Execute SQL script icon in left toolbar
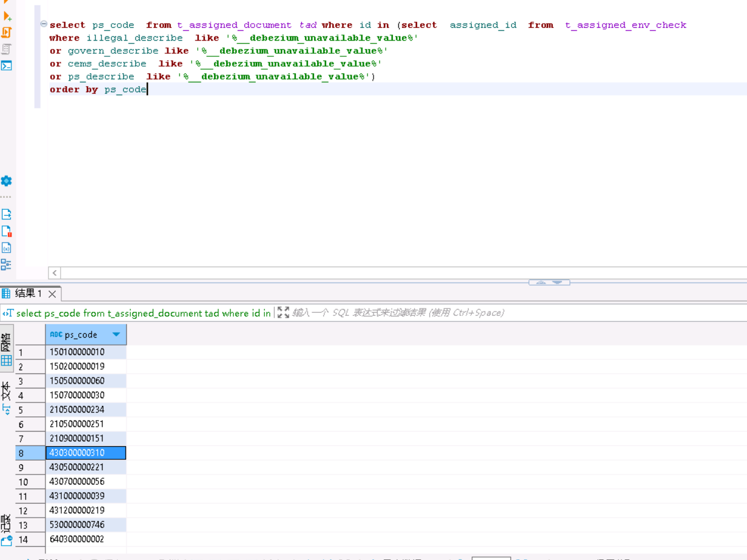Viewport: 747px width, 560px height. tap(7, 33)
